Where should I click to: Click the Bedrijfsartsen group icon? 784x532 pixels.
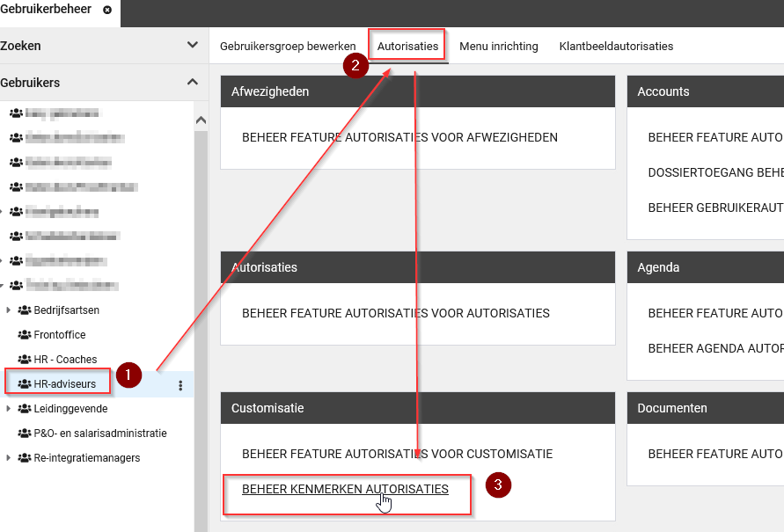25,310
